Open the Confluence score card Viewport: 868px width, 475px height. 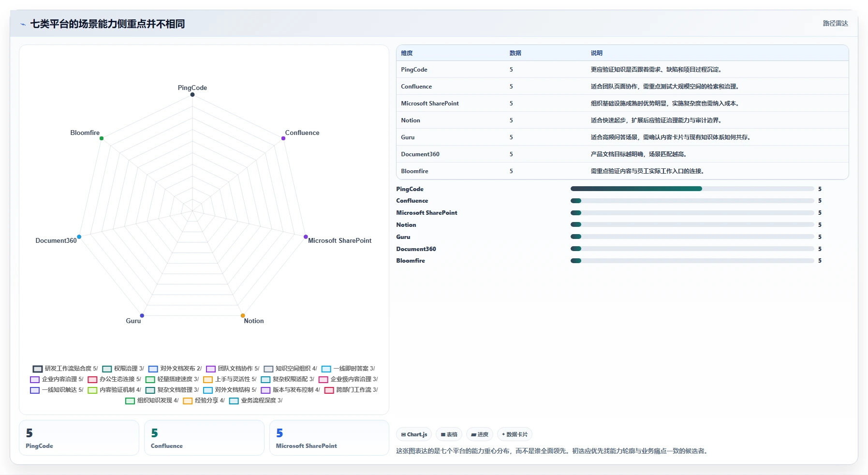click(x=204, y=438)
